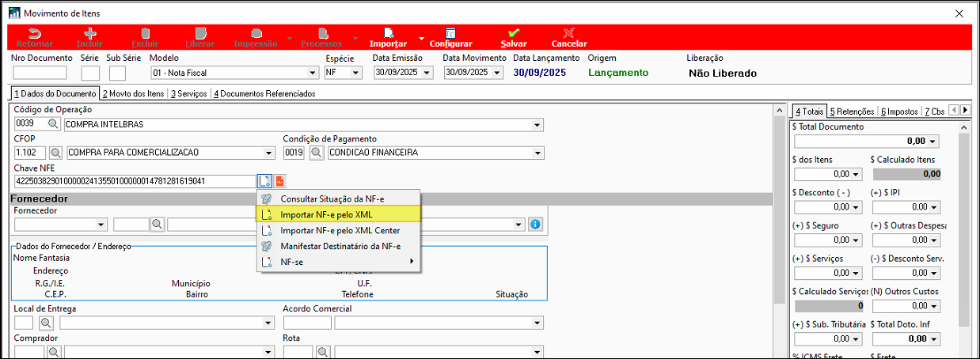Switch to 5 Retenções tab
This screenshot has width=980, height=359.
coord(852,111)
